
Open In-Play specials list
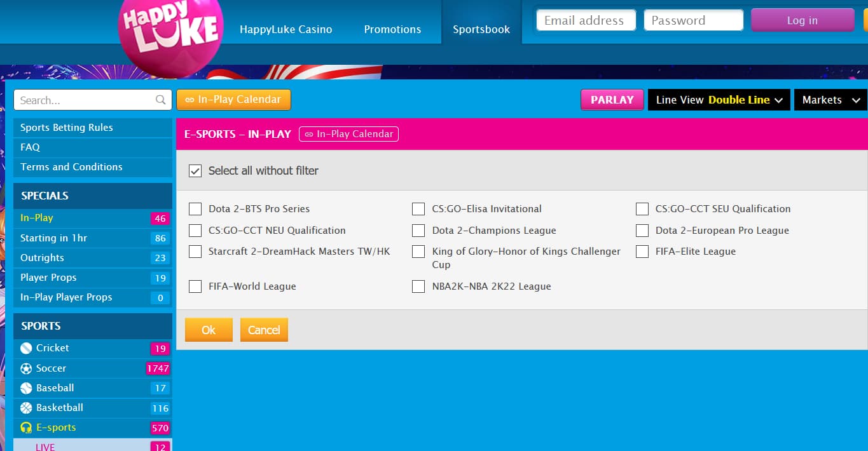[93, 218]
